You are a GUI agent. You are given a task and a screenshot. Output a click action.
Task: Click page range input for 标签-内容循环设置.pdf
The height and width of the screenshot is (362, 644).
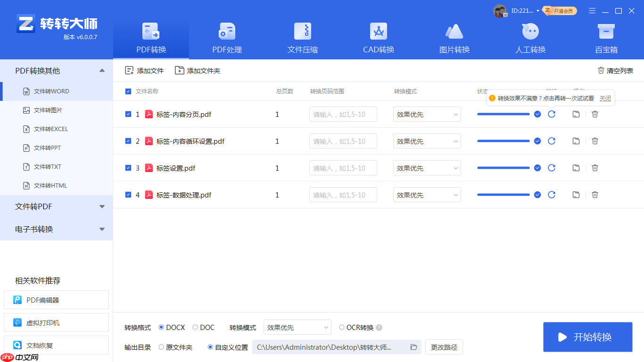coord(343,141)
